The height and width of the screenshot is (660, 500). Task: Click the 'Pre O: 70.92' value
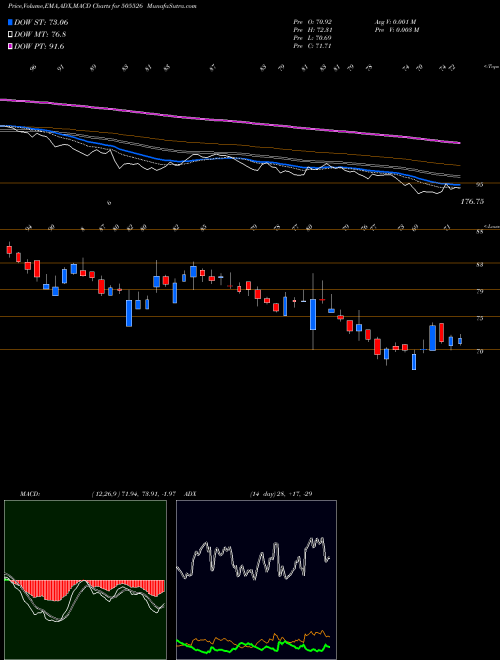pyautogui.click(x=314, y=21)
